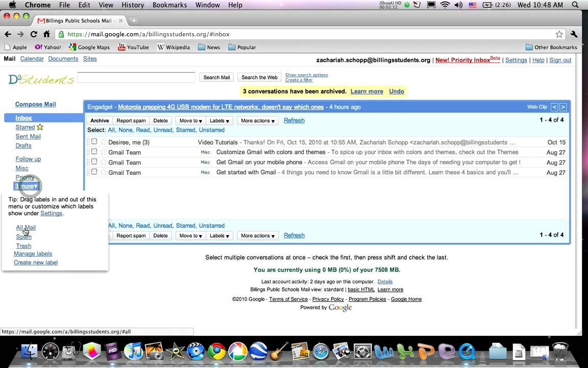
Task: Open Dashboard gauge icon in Dock
Action: pos(50,352)
